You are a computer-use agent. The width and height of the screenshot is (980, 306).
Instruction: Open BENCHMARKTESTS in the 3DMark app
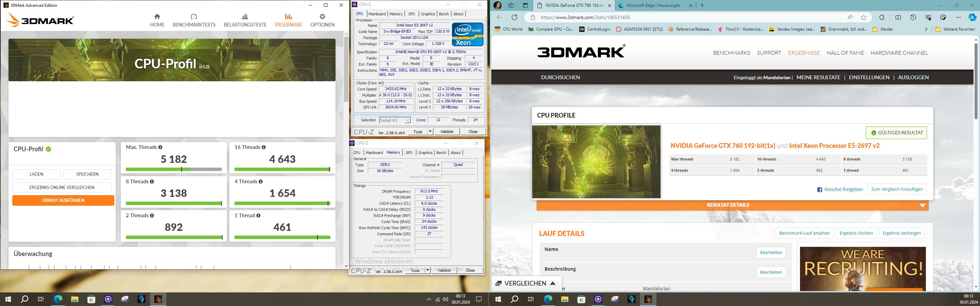tap(194, 20)
